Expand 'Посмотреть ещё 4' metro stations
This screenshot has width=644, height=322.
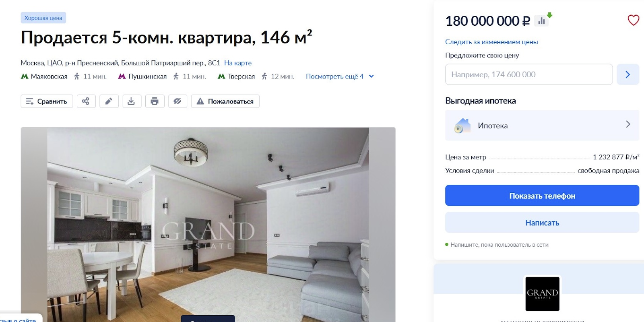click(x=340, y=76)
